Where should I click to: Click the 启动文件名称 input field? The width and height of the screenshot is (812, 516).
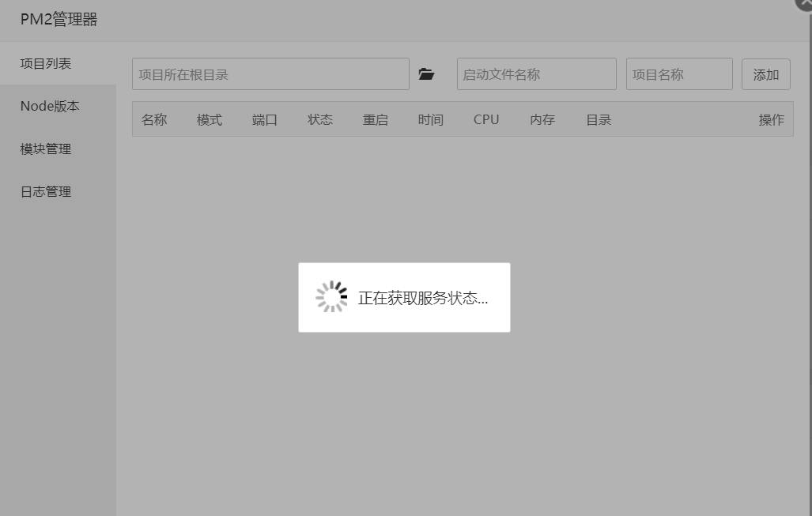pos(537,74)
